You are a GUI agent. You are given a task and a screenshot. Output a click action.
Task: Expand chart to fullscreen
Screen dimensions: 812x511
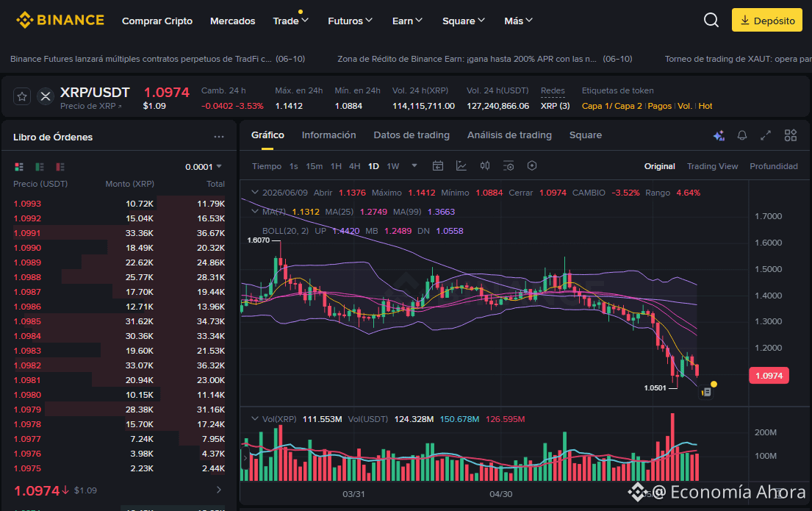(x=766, y=135)
